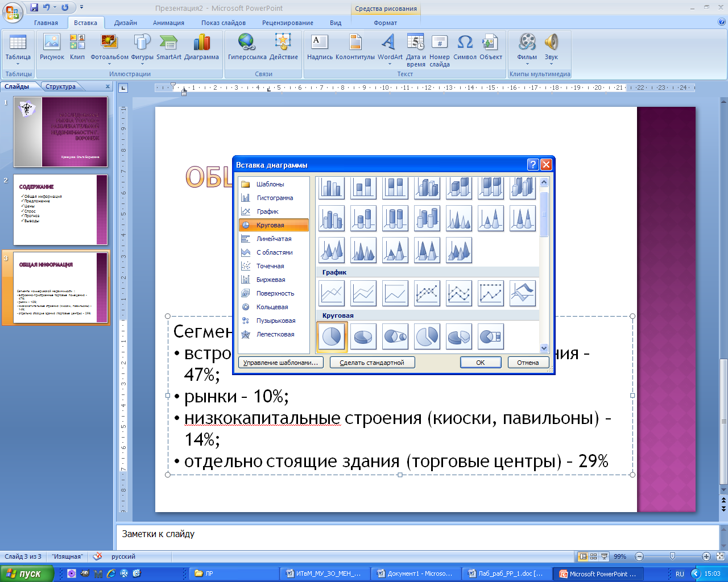Insert an Объект object

point(490,48)
